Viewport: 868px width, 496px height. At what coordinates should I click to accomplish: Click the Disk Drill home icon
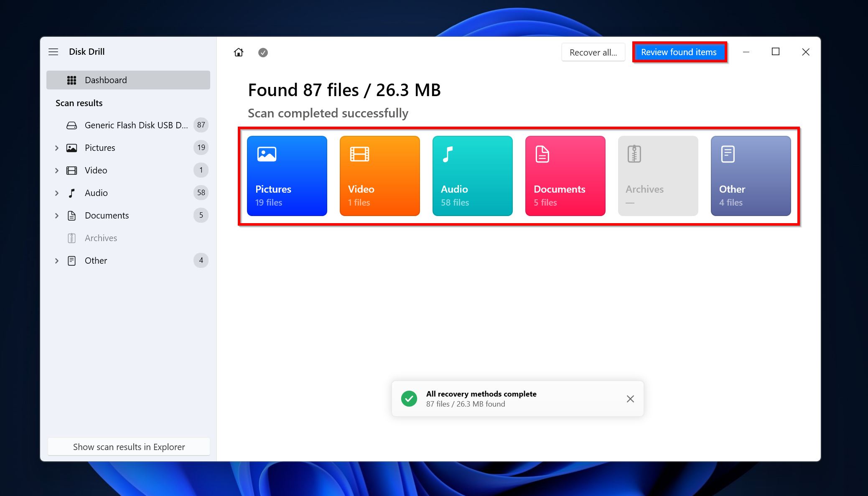[239, 52]
